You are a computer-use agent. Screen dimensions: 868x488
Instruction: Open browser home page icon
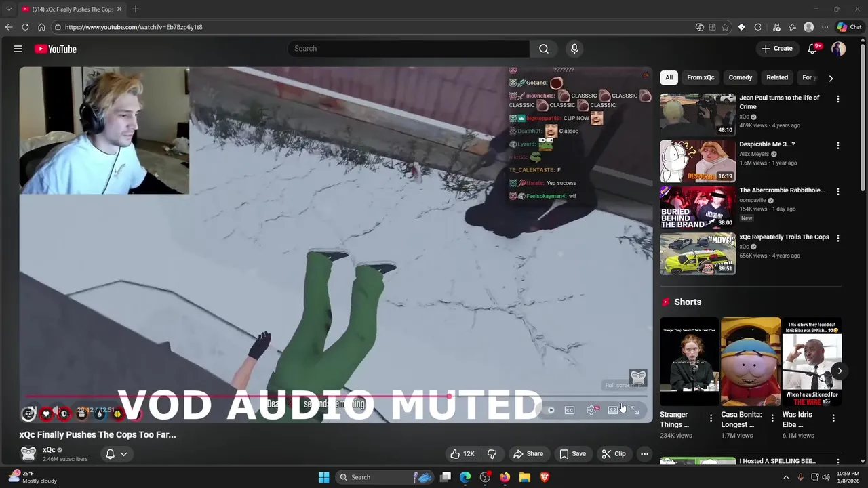point(41,27)
